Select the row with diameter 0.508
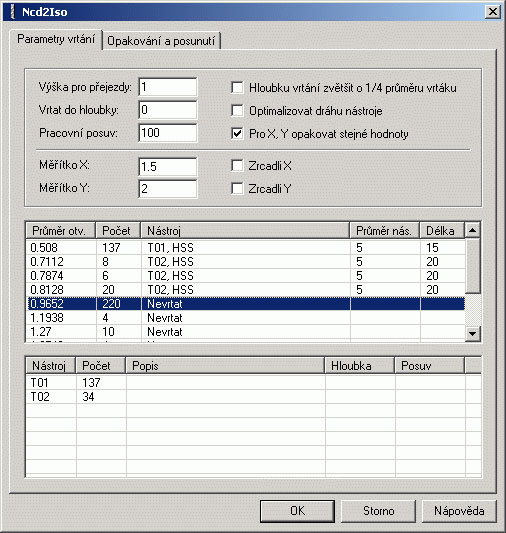This screenshot has height=533, width=506. coord(246,248)
